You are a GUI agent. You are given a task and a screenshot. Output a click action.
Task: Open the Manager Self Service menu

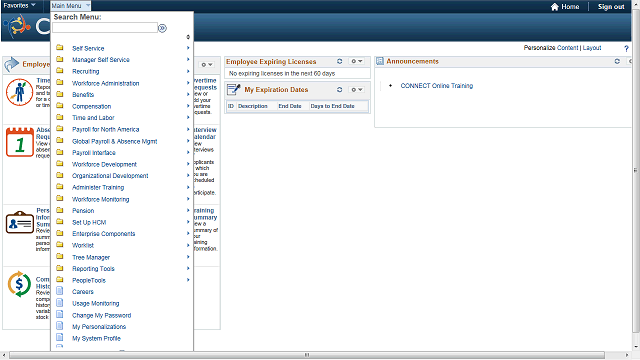tap(101, 60)
